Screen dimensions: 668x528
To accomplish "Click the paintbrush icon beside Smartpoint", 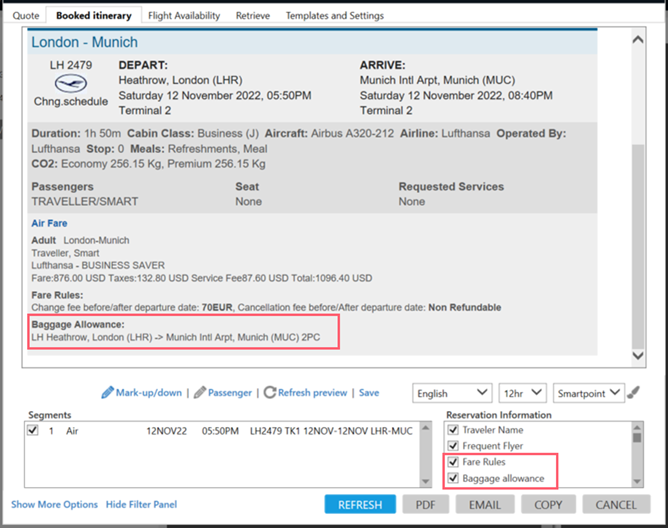I will pyautogui.click(x=634, y=393).
